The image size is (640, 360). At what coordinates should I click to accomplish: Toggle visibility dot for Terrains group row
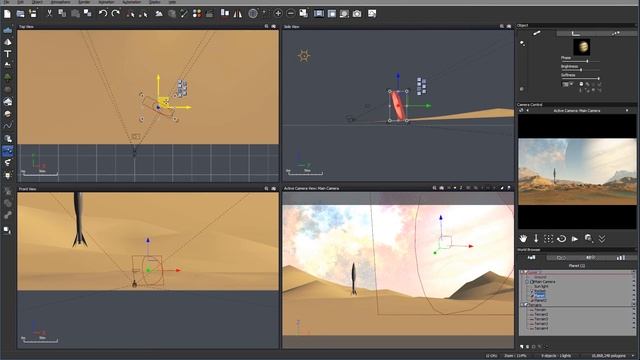633,304
